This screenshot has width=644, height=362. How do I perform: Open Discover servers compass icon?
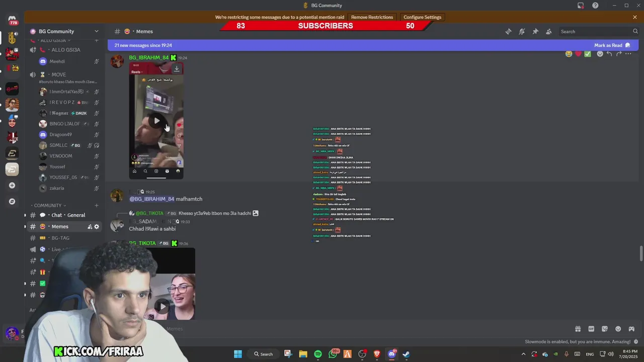coord(12,202)
